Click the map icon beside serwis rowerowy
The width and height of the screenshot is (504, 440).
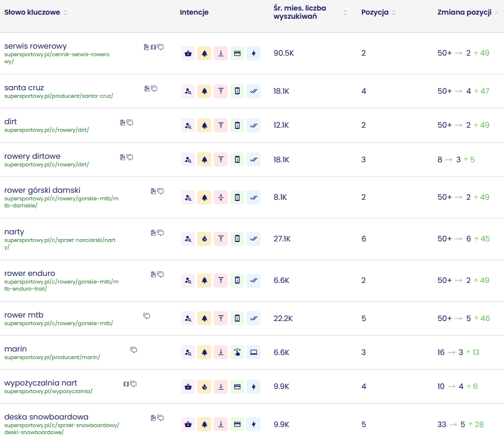[x=153, y=47]
